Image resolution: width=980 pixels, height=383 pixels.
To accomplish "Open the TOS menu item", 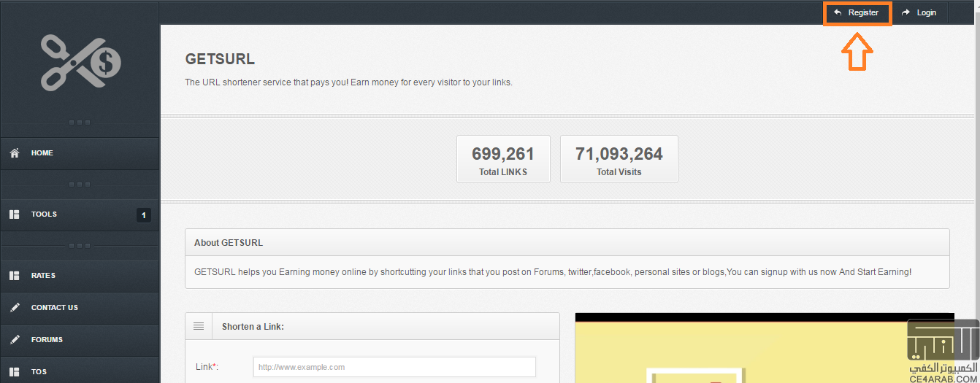I will click(x=80, y=371).
